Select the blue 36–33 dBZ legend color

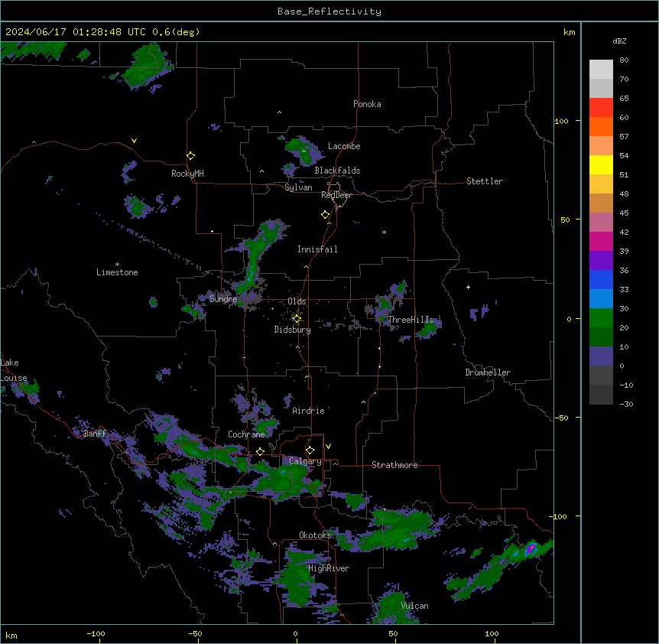[601, 280]
